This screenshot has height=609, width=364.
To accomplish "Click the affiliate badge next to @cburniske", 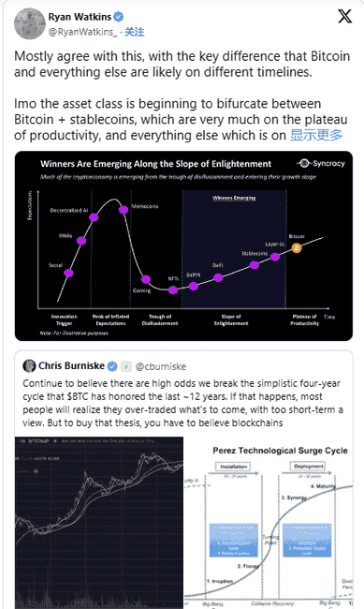I will pos(125,366).
